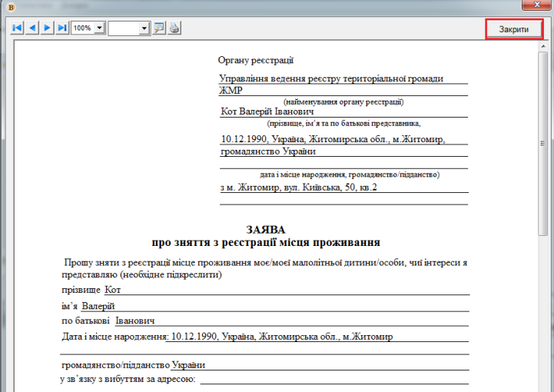This screenshot has height=392, width=554.
Task: Click inside the 100% zoom value field
Action: (x=82, y=28)
